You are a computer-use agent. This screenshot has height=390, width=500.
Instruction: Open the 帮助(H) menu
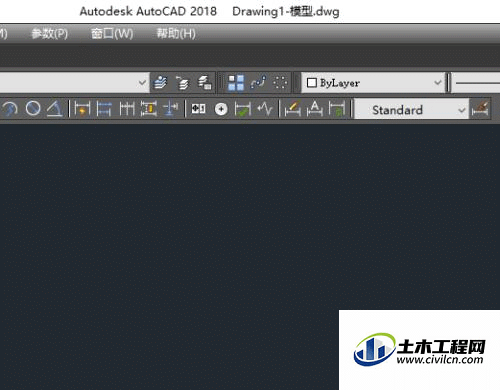tap(176, 33)
